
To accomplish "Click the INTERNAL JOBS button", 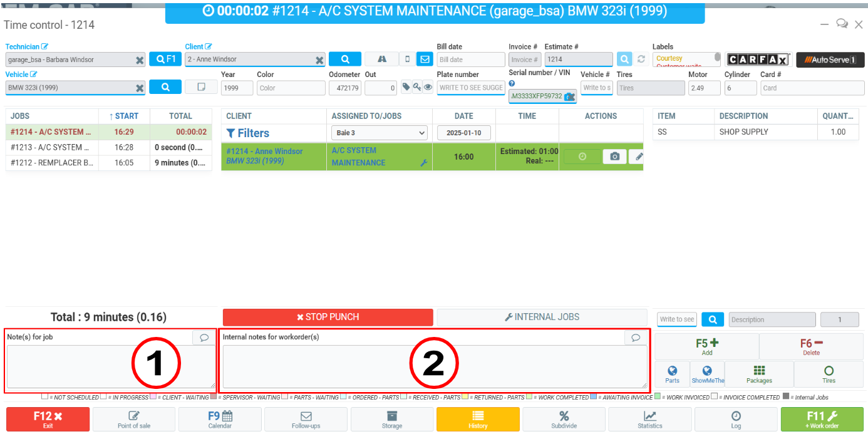I will click(542, 317).
